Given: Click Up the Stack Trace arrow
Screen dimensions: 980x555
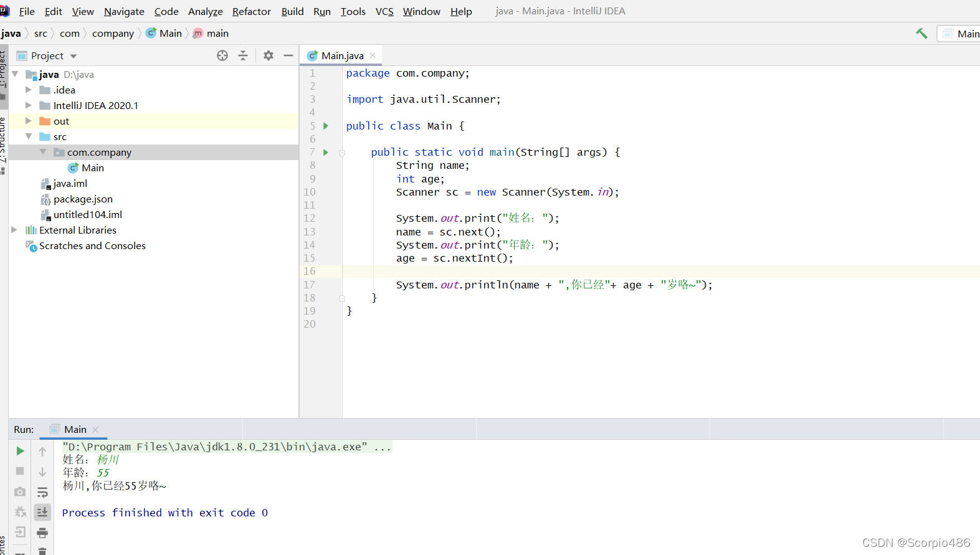Looking at the screenshot, I should [42, 451].
